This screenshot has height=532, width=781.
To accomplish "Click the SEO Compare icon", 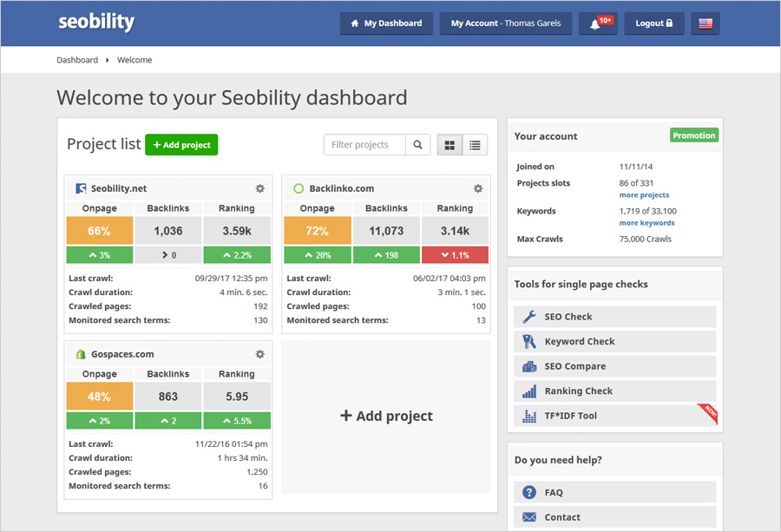I will pos(529,366).
